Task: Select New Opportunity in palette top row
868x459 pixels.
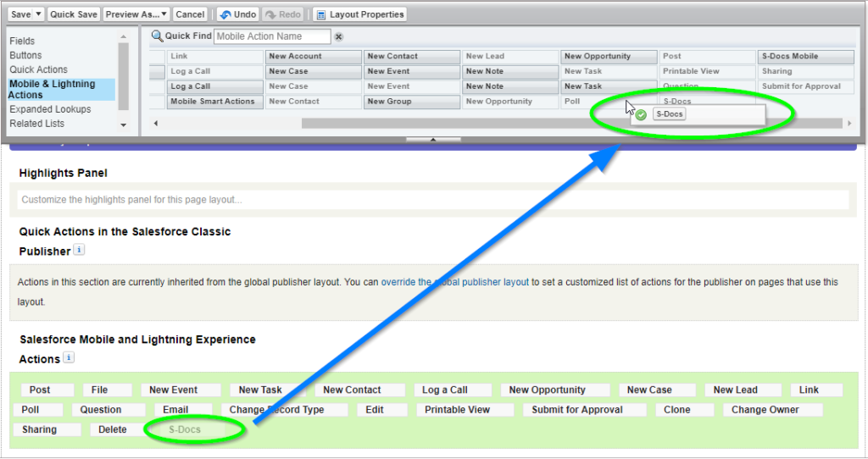Action: [x=609, y=57]
